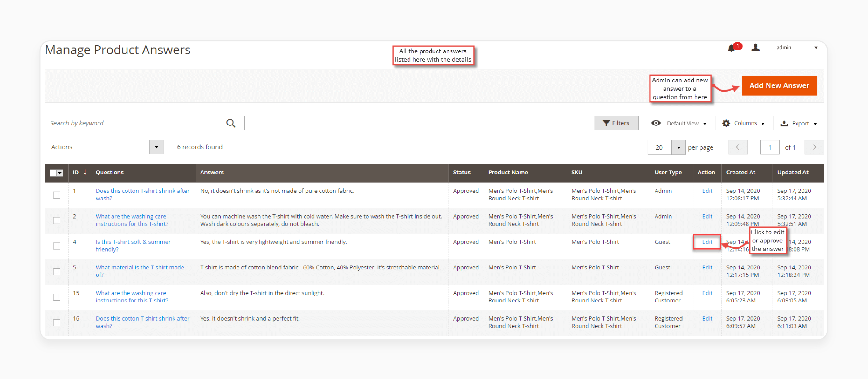Click answer 'Yes, it doesn't shrink and a perfect fit.'

tap(250, 319)
